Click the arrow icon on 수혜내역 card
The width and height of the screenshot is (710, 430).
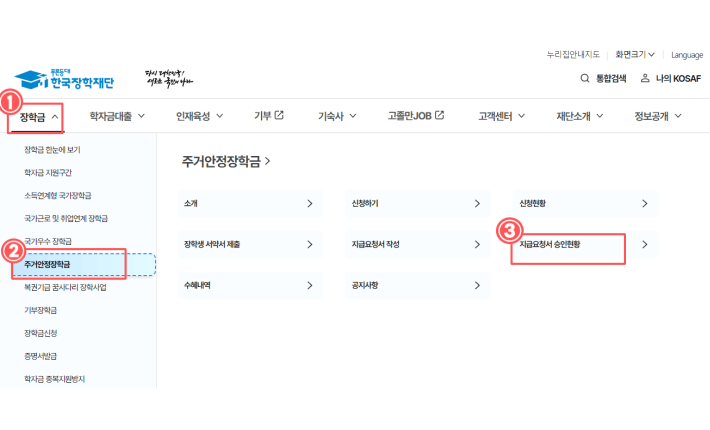310,286
